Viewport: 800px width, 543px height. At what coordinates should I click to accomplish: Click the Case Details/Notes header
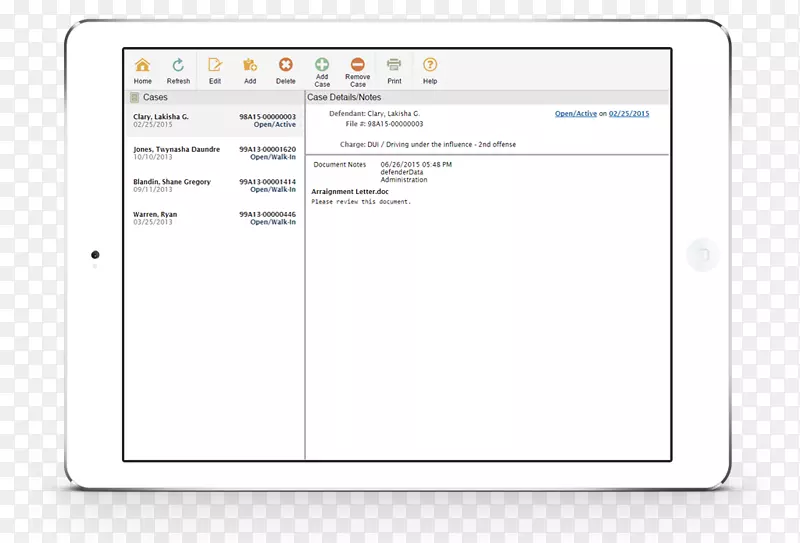343,98
